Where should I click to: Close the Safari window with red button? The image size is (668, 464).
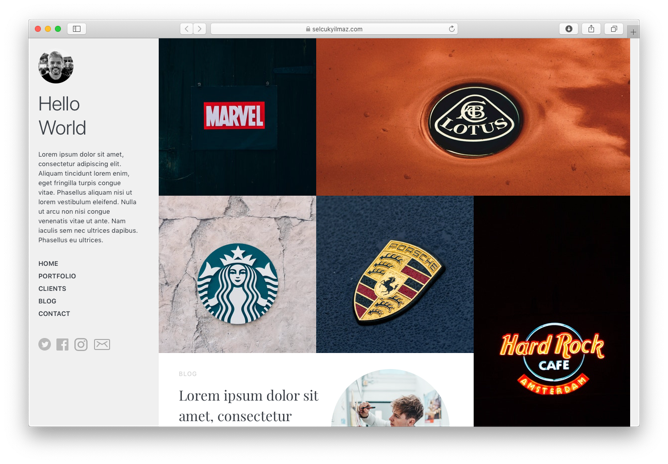pyautogui.click(x=38, y=29)
